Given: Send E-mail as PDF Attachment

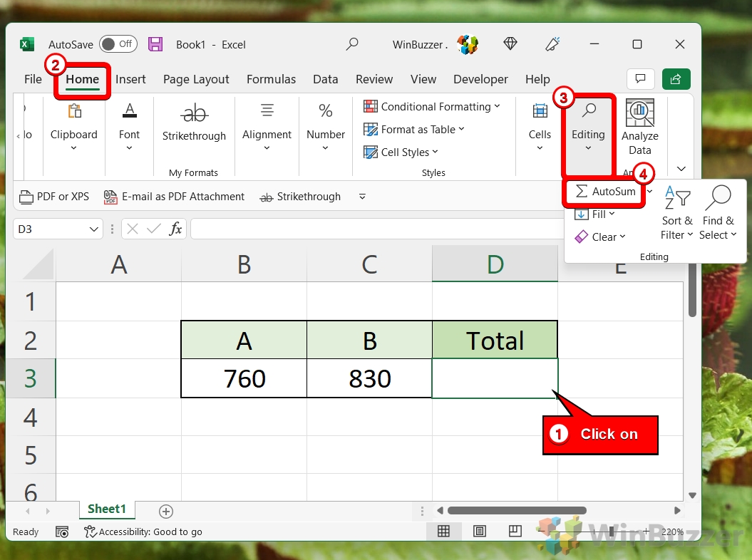Looking at the screenshot, I should (x=174, y=197).
